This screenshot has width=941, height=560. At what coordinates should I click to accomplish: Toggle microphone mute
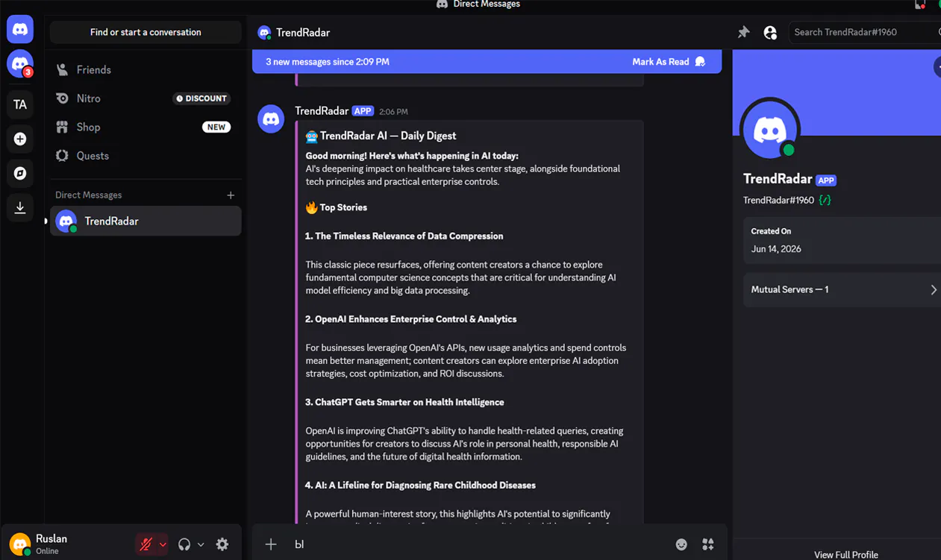(x=146, y=544)
